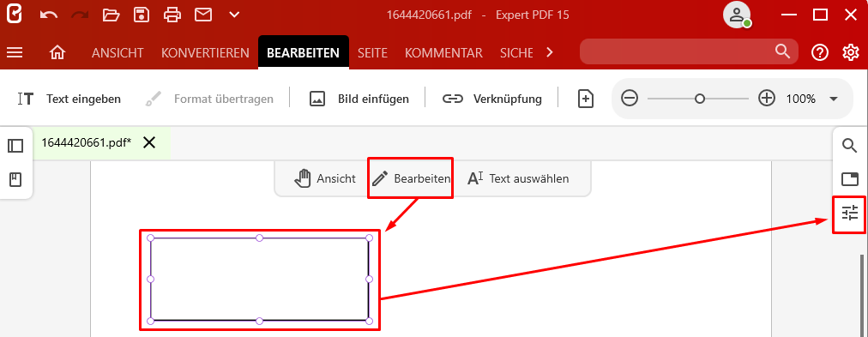Open the page thumbnails panel icon
Viewport: 868px width, 337px height.
[15, 146]
